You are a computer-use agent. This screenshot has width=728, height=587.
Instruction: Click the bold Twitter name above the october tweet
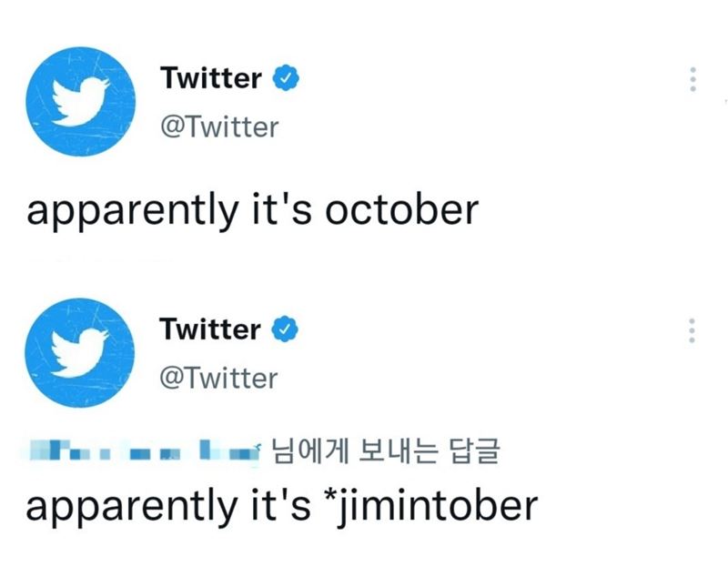211,78
